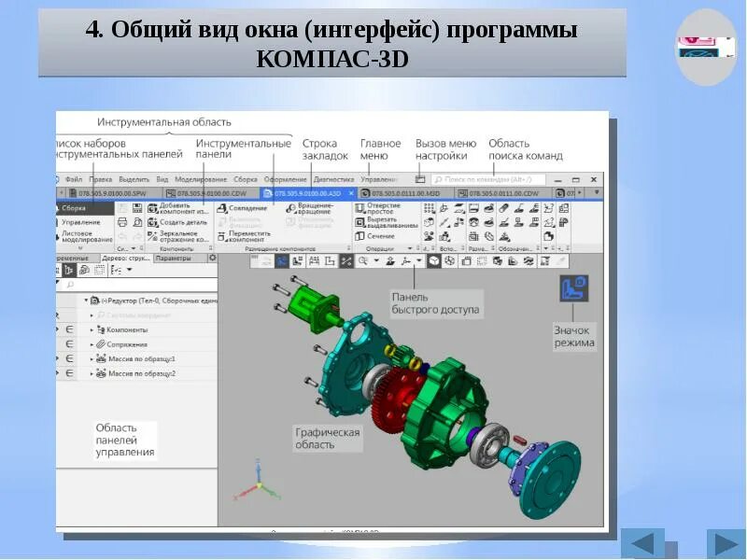Click the blue highlighted icon in quick access panel
The image size is (747, 560).
coord(282,261)
